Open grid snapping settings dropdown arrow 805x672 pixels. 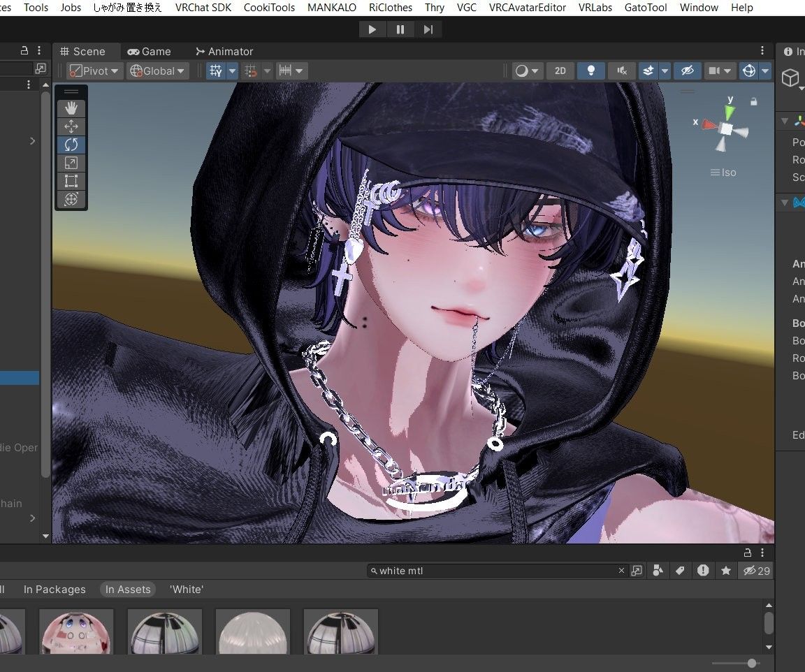pyautogui.click(x=267, y=71)
